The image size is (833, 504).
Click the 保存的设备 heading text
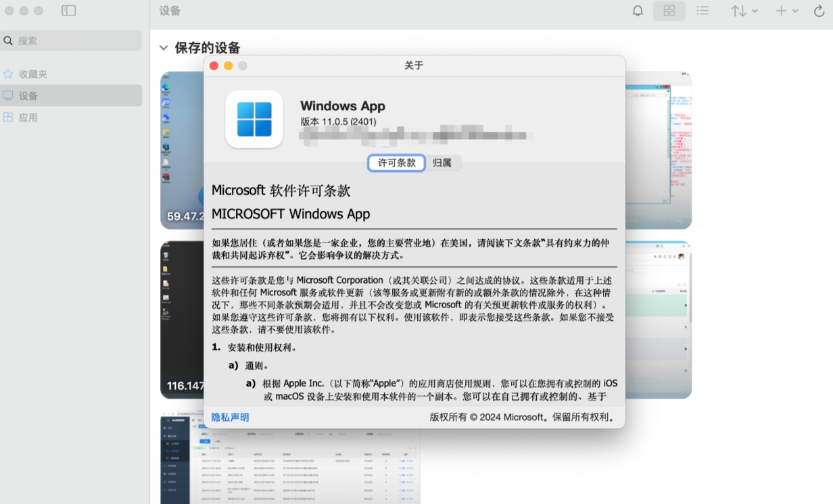coord(208,48)
